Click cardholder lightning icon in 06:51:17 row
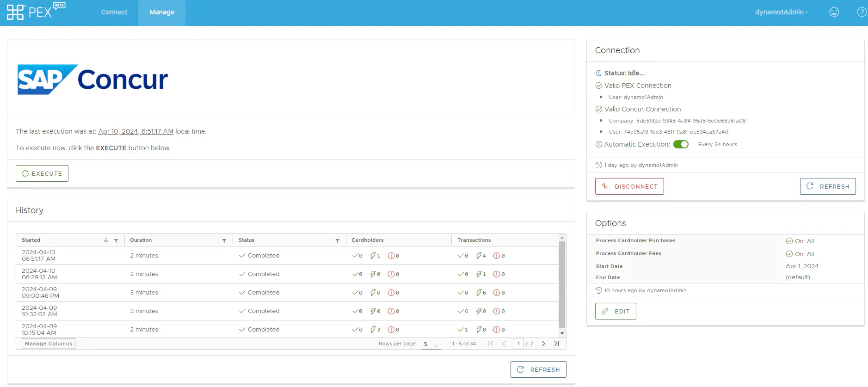The image size is (868, 387). (373, 256)
